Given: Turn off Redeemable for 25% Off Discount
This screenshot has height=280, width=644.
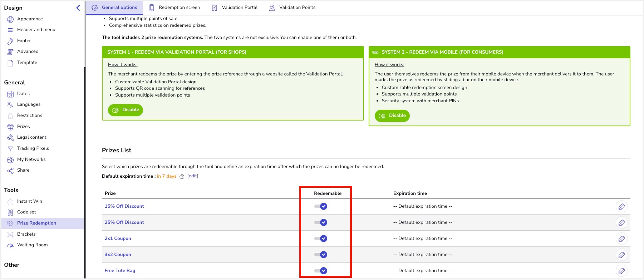Looking at the screenshot, I should (321, 222).
